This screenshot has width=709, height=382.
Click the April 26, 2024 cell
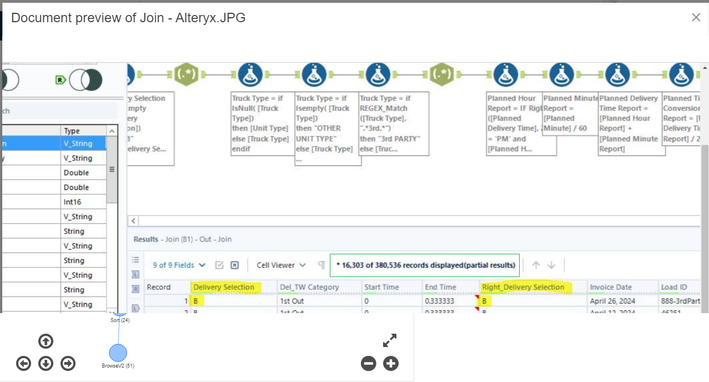coord(623,301)
